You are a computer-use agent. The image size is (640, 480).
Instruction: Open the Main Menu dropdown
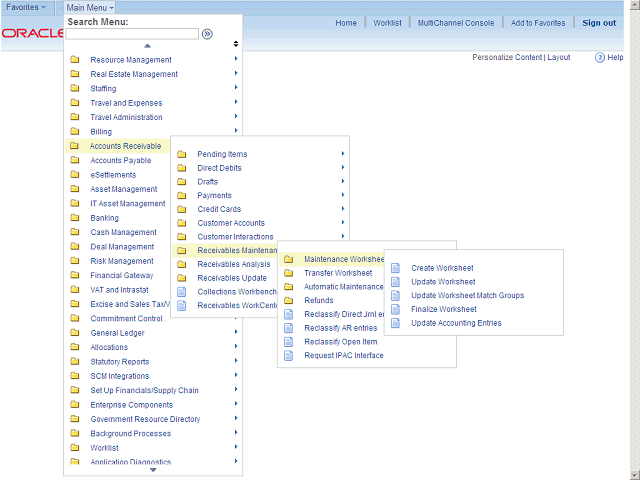pos(90,7)
